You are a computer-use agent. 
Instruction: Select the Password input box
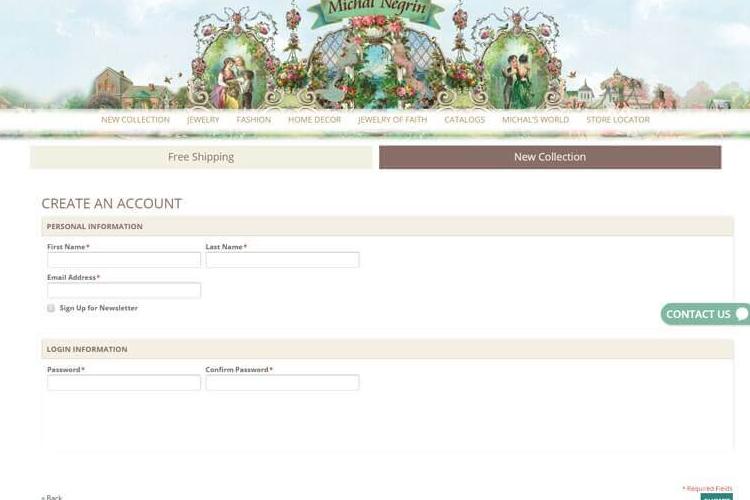124,383
